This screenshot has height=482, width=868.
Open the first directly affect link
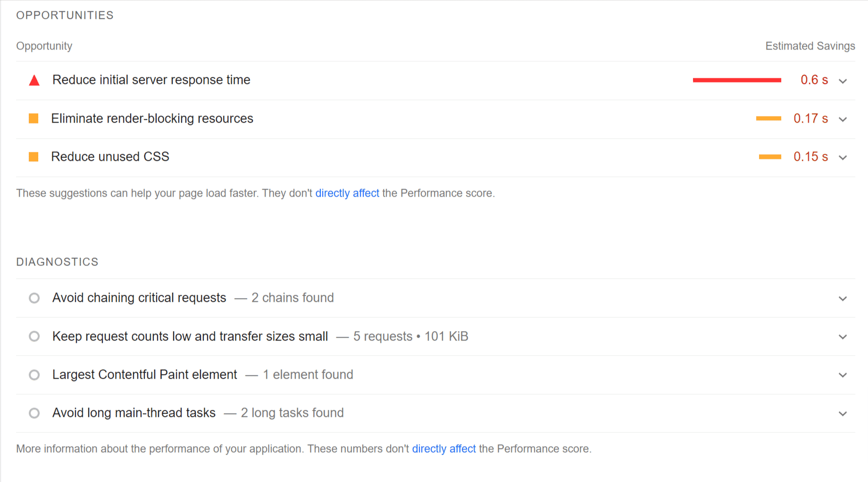347,193
